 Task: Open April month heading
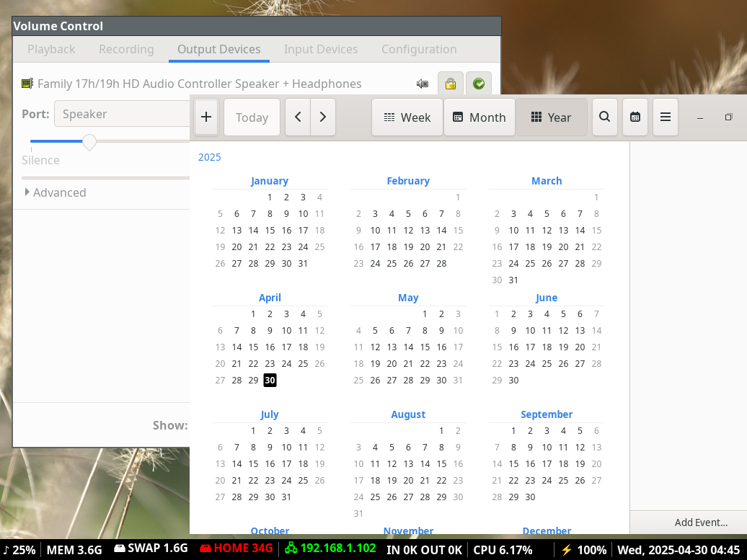(x=270, y=298)
